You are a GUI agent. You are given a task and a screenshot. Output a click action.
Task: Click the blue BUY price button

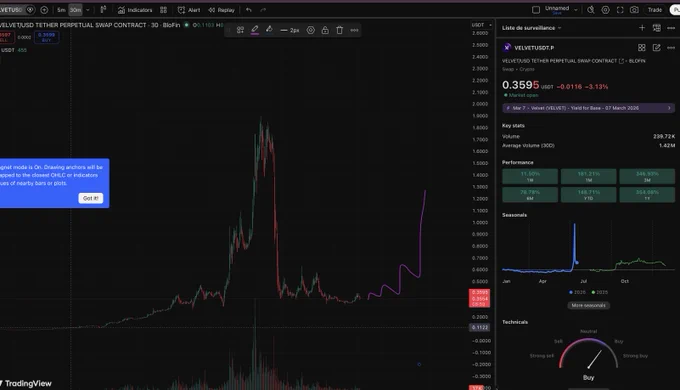(x=46, y=37)
